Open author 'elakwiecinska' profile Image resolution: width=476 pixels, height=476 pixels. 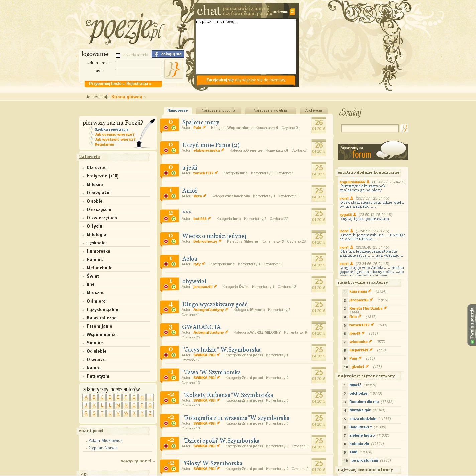(207, 150)
